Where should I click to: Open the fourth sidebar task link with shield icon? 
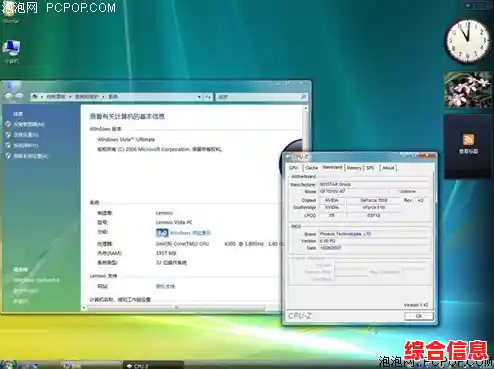pyautogui.click(x=31, y=156)
